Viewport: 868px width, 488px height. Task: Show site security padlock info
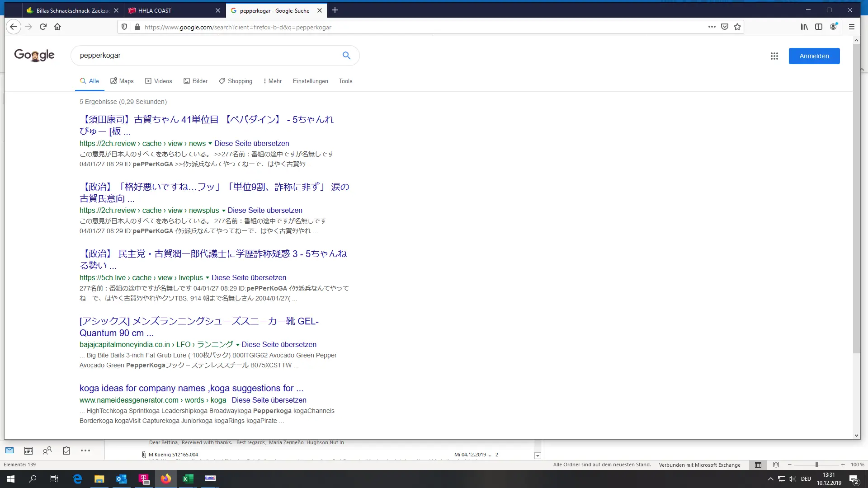(x=137, y=27)
